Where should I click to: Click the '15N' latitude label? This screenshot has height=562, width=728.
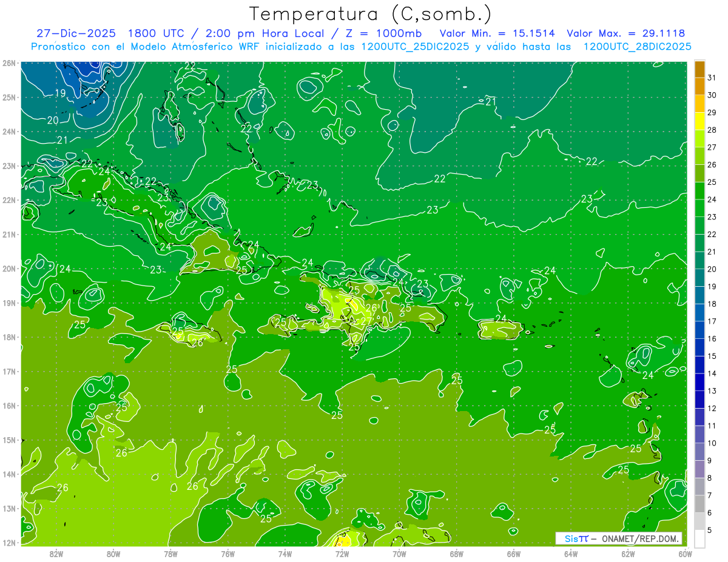8,440
